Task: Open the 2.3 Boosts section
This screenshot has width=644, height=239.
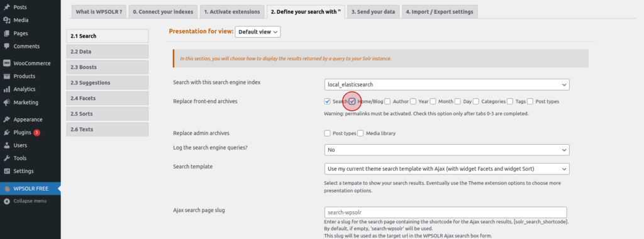Action: coord(107,67)
